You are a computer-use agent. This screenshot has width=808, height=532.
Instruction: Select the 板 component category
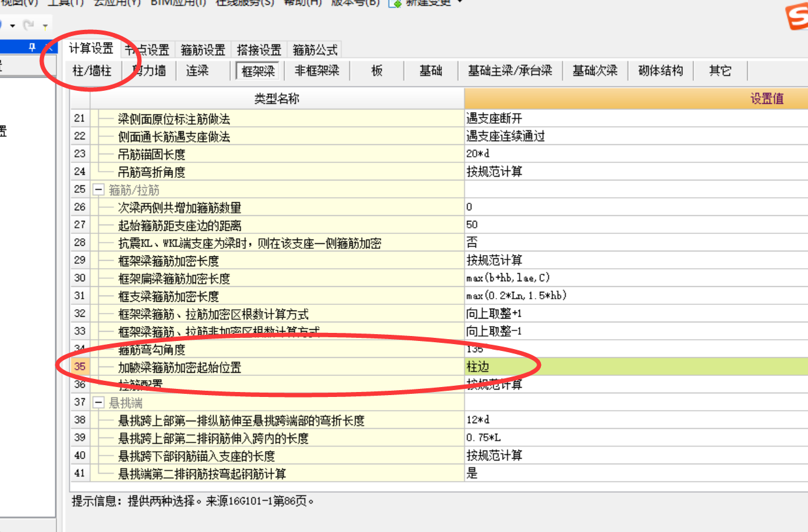click(x=377, y=71)
